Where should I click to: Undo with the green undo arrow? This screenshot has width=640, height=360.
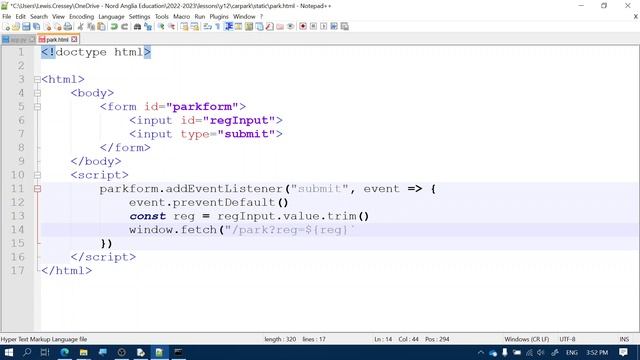point(114,27)
